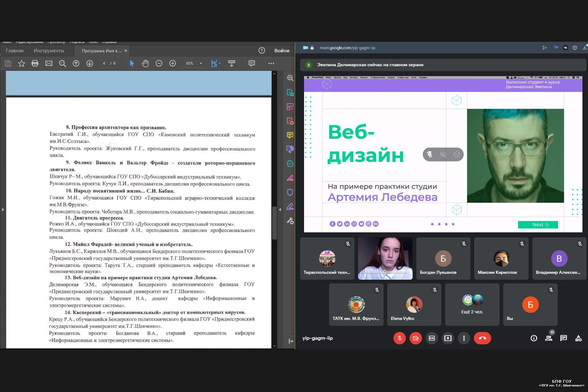
Task: Print the document in Acrobat
Action: click(35, 63)
